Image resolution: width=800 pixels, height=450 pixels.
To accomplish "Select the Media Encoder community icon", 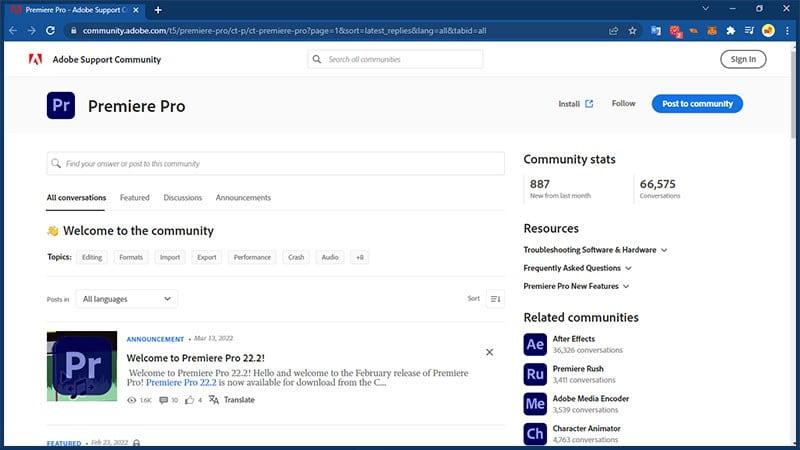I will coord(535,404).
